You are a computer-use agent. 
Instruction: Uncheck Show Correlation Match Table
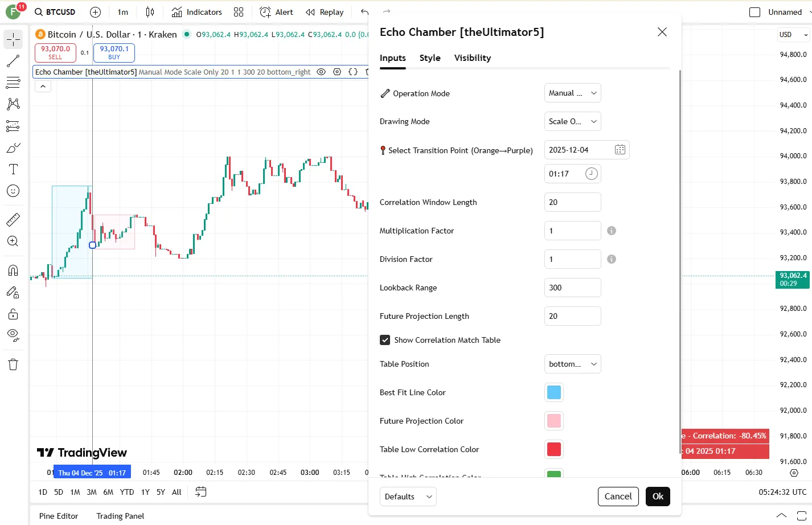coord(385,340)
